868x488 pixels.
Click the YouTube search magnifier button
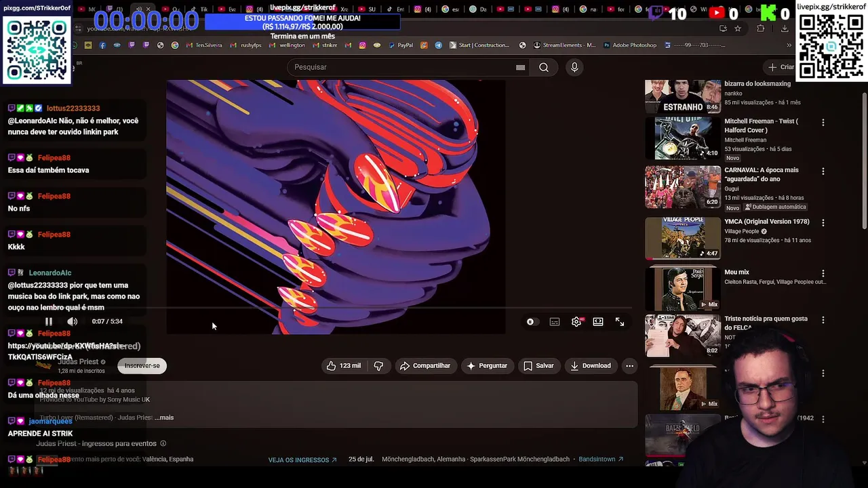[x=544, y=67]
